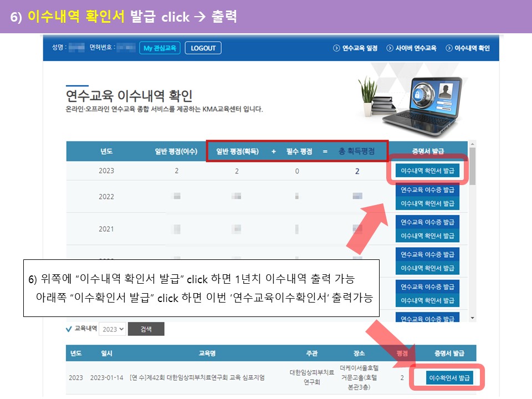Image resolution: width=532 pixels, height=399 pixels.
Task: Click 이수내역 확인서 발급 for year 2022
Action: 427,203
